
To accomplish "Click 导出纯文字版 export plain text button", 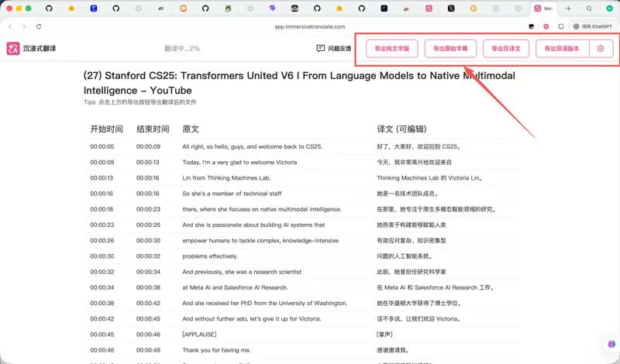I will [x=392, y=49].
